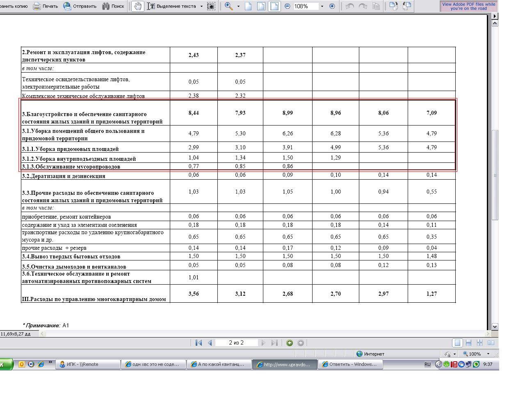Go to the first page
The width and height of the screenshot is (525, 420).
point(199,343)
